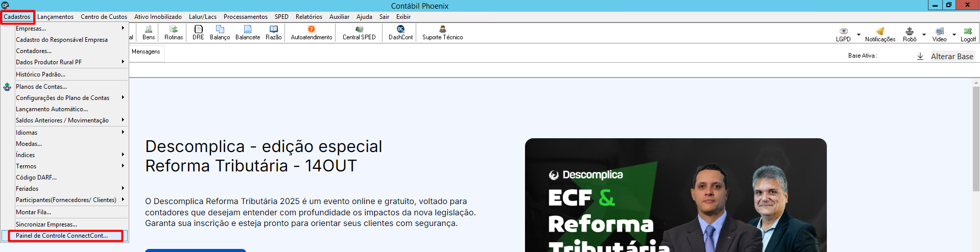Click the download arrow beside Base Ativa
The image size is (980, 252).
(x=920, y=56)
